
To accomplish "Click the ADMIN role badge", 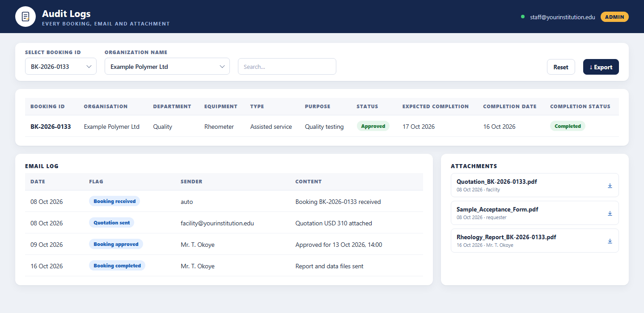I will tap(614, 17).
